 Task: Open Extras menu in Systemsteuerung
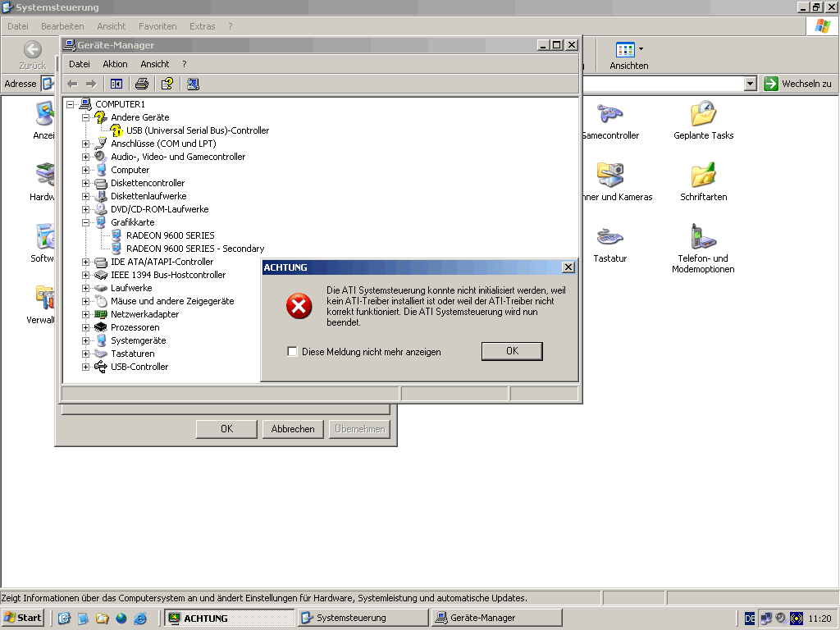pyautogui.click(x=202, y=26)
